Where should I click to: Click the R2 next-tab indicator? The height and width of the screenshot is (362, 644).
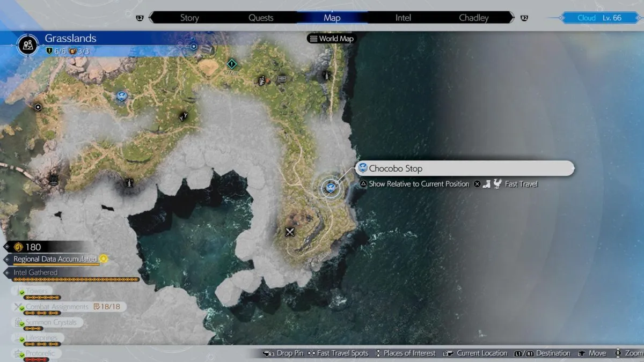(x=524, y=18)
